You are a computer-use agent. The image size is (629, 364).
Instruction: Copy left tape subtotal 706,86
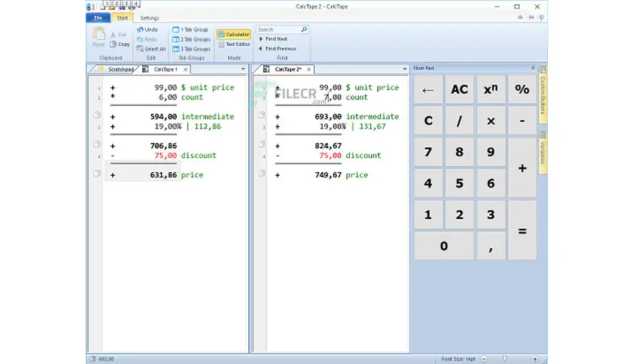point(96,144)
